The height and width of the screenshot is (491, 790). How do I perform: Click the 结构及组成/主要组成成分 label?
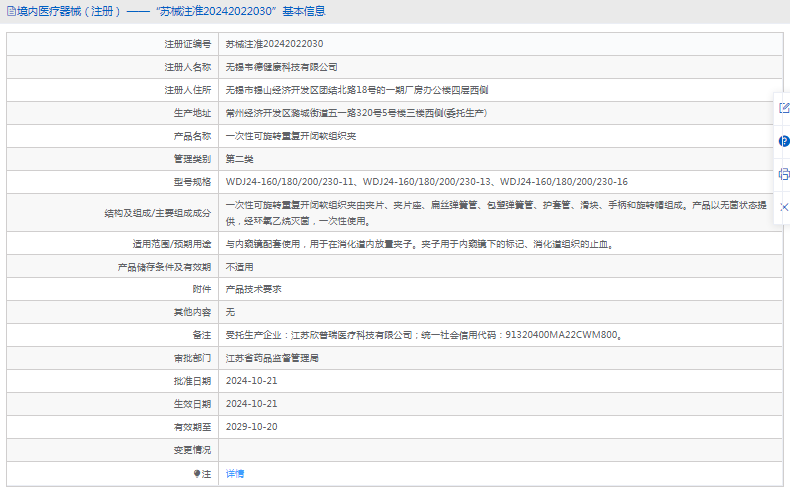(x=158, y=213)
